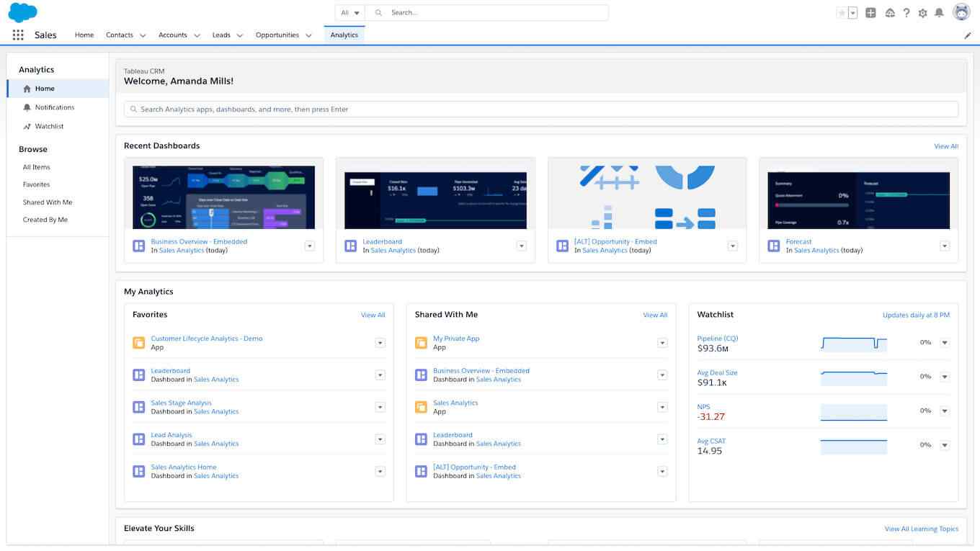Open the notifications bell in header
The image size is (980, 551).
[939, 13]
